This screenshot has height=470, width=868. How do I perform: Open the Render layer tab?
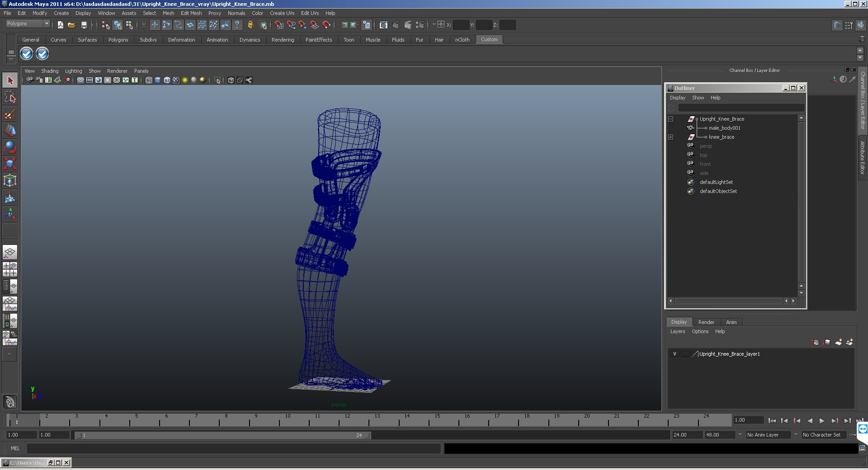pyautogui.click(x=706, y=322)
